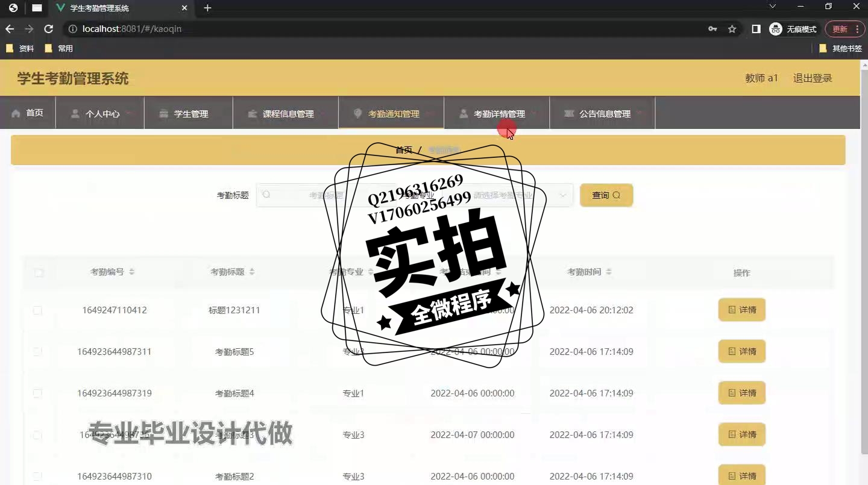Go back to the previous browser page
This screenshot has height=485, width=868.
click(x=10, y=29)
